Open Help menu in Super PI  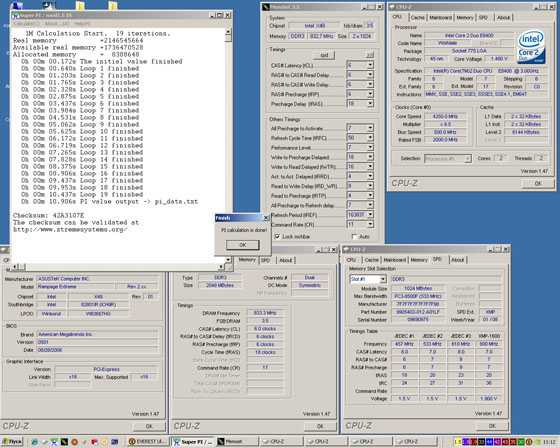(x=82, y=24)
